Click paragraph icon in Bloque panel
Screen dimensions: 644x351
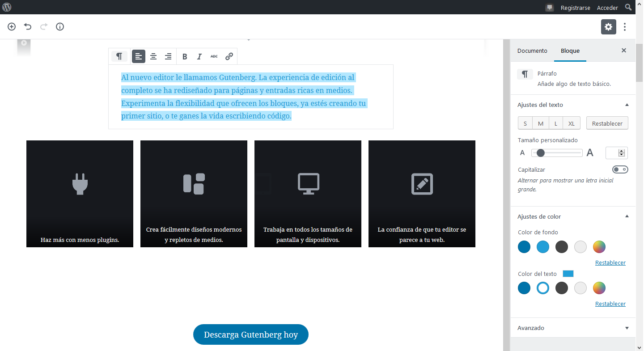coord(525,74)
